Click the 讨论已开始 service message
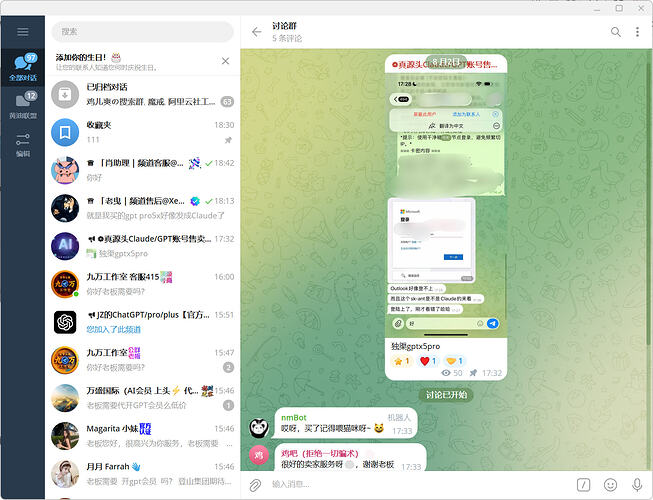 [446, 395]
